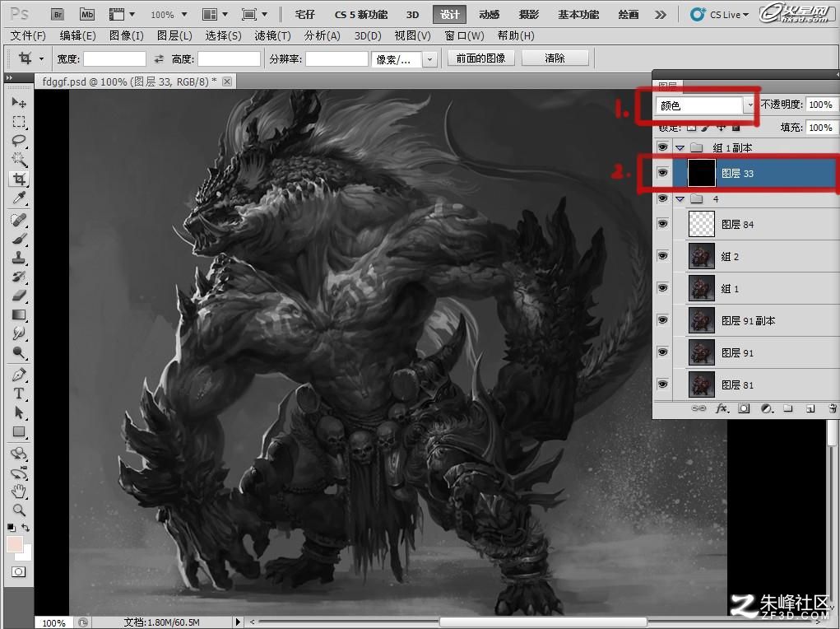Screen dimensions: 840x629
Task: Open the 图层(L) menu
Action: [x=174, y=35]
